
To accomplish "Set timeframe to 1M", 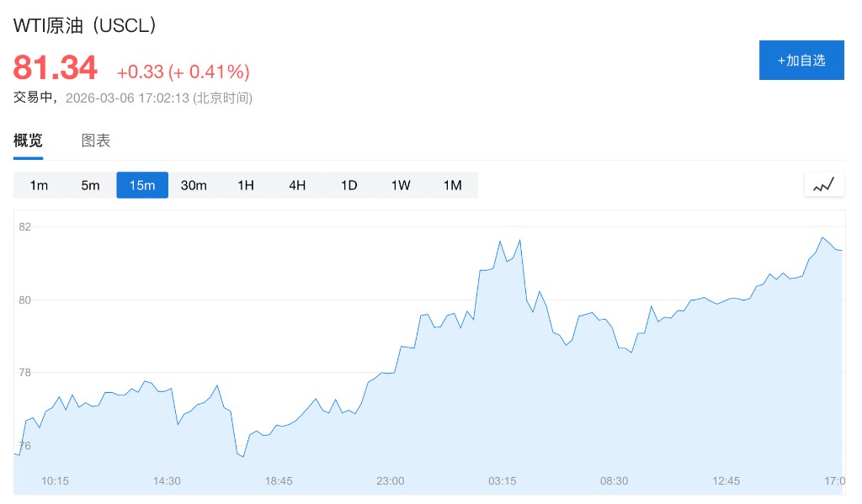I will point(453,185).
